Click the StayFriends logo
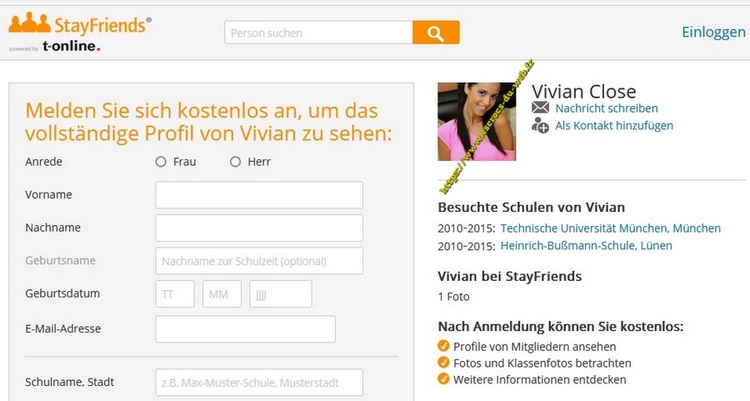This screenshot has width=750, height=401. pyautogui.click(x=79, y=32)
